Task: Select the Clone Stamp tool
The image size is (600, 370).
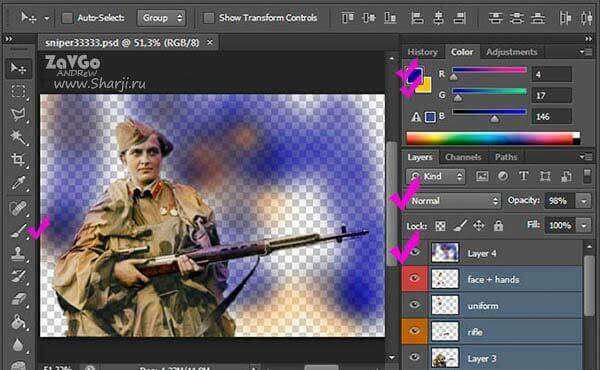Action: (18, 254)
